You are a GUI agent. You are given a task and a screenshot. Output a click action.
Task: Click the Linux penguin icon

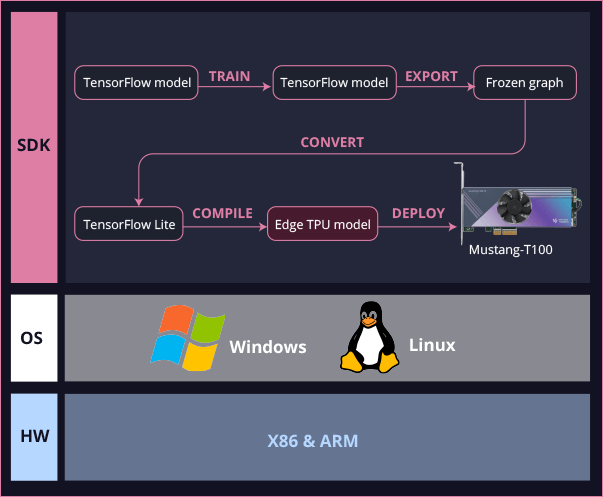click(370, 338)
